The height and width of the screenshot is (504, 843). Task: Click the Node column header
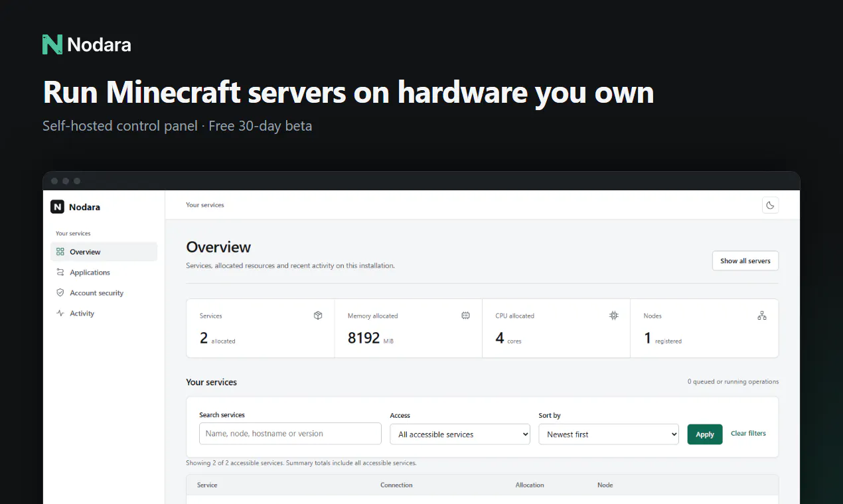click(605, 485)
